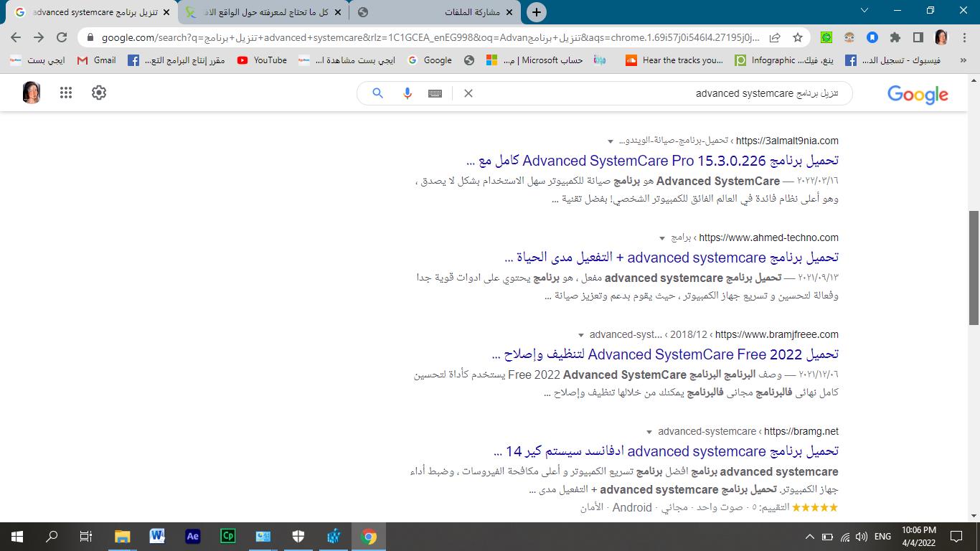Clear the search query with X
Screen dimensions: 980x551
point(468,93)
